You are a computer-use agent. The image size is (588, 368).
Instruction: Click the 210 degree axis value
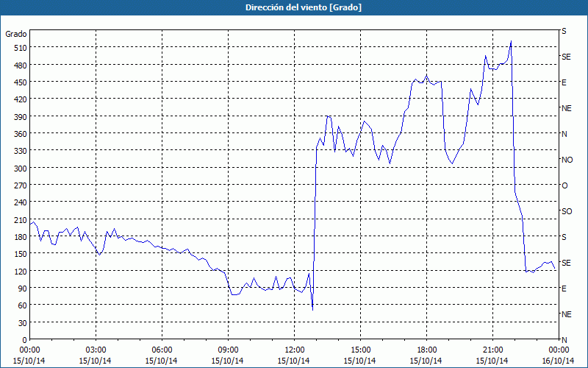coord(21,220)
